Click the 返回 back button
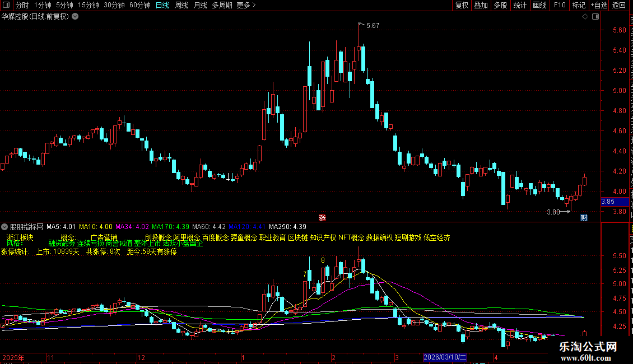Image resolution: width=633 pixels, height=364 pixels. (x=619, y=5)
